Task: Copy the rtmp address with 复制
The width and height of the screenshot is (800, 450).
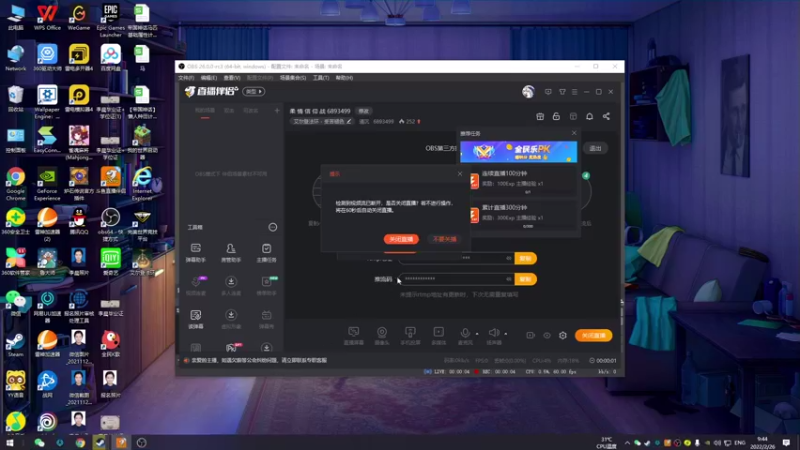Action: coord(526,258)
